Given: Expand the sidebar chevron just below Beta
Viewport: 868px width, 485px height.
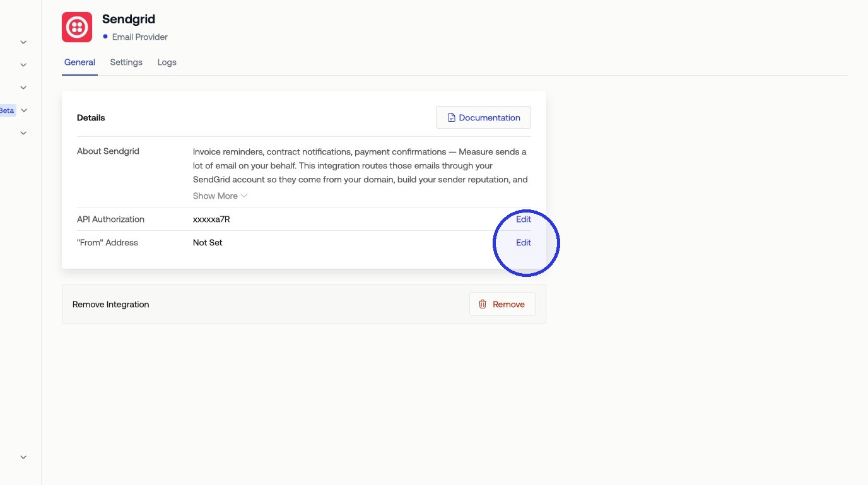Looking at the screenshot, I should click(23, 133).
